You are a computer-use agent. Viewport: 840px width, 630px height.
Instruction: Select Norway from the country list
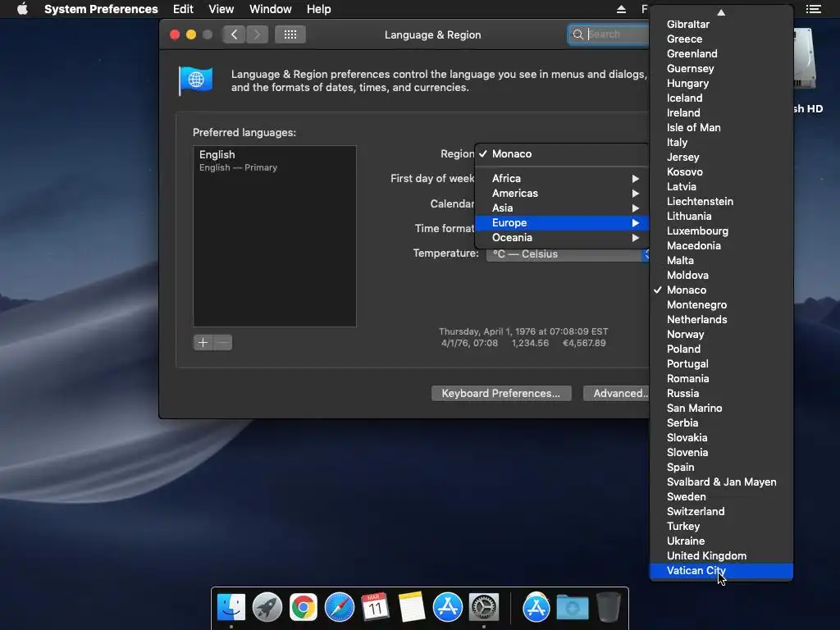pyautogui.click(x=721, y=335)
